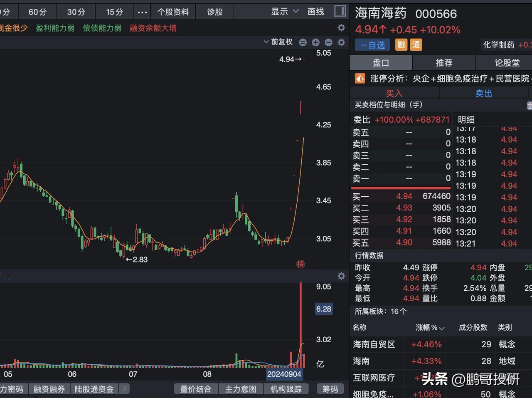Viewport: 532px width, 398px height.
Task: Click the 买一 674460 order row
Action: 401,196
